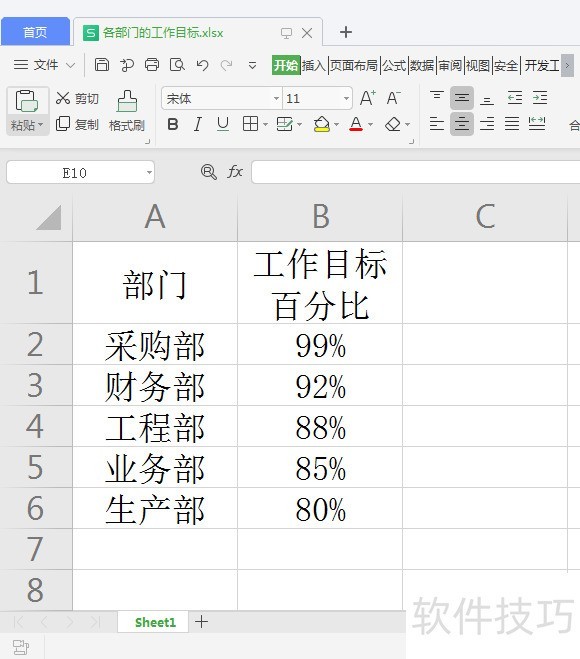The image size is (580, 659).
Task: Switch to the 插入 ribbon tab
Action: 314,65
